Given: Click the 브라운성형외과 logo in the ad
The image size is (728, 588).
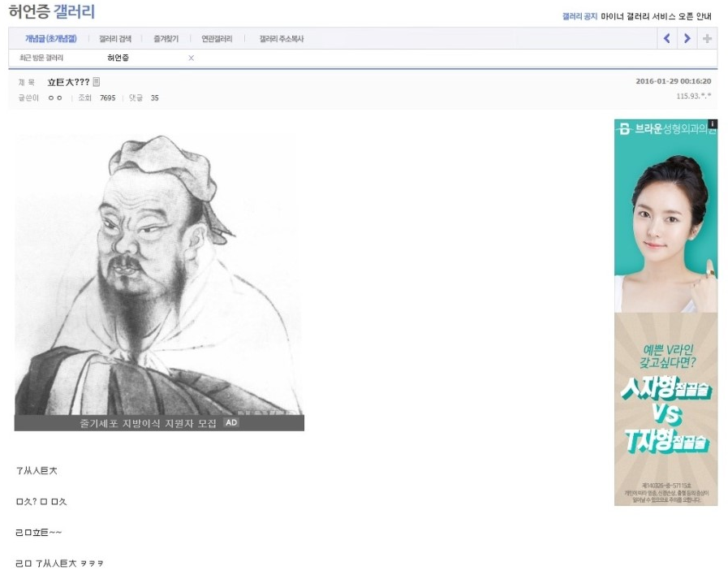Looking at the screenshot, I should tap(665, 128).
